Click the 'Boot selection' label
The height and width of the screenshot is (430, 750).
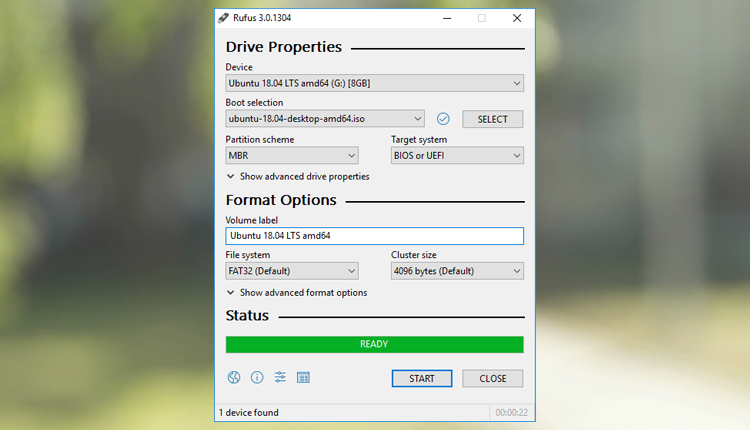pos(254,102)
